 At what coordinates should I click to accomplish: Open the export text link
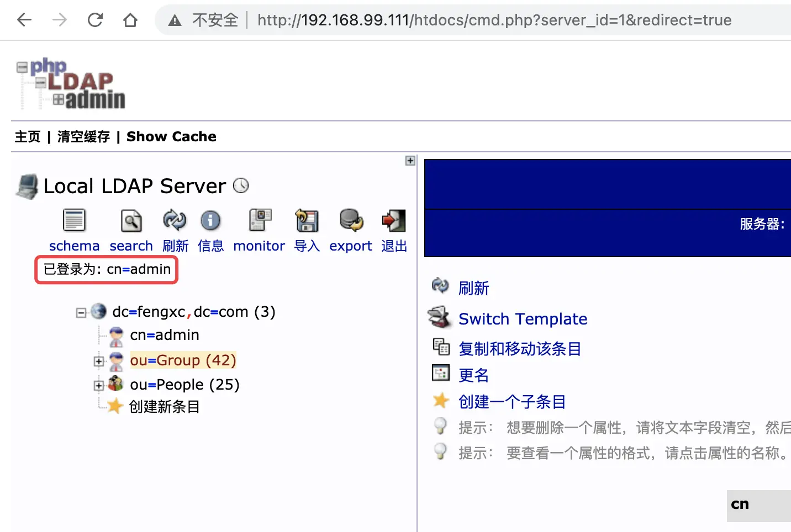[351, 246]
